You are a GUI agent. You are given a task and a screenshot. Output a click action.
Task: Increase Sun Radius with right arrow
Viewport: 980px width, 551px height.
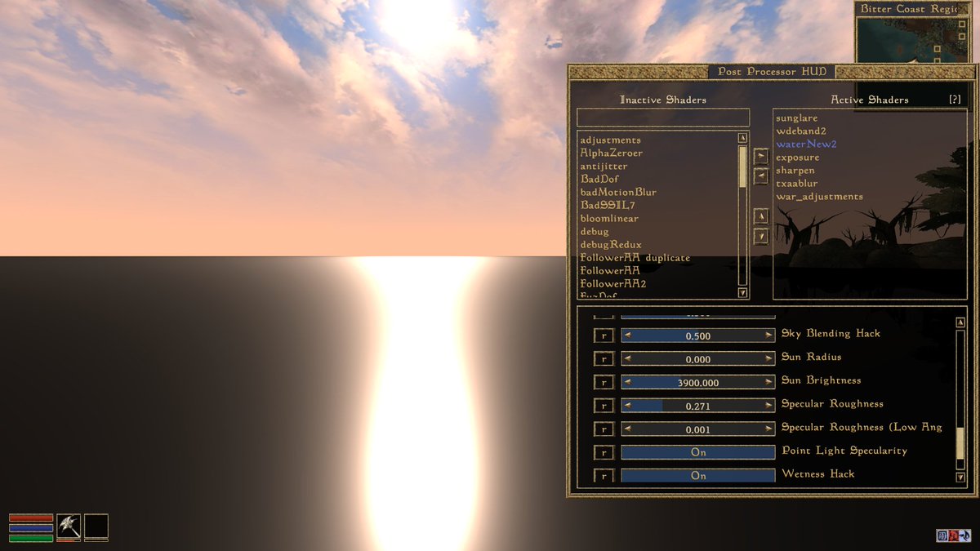[769, 358]
